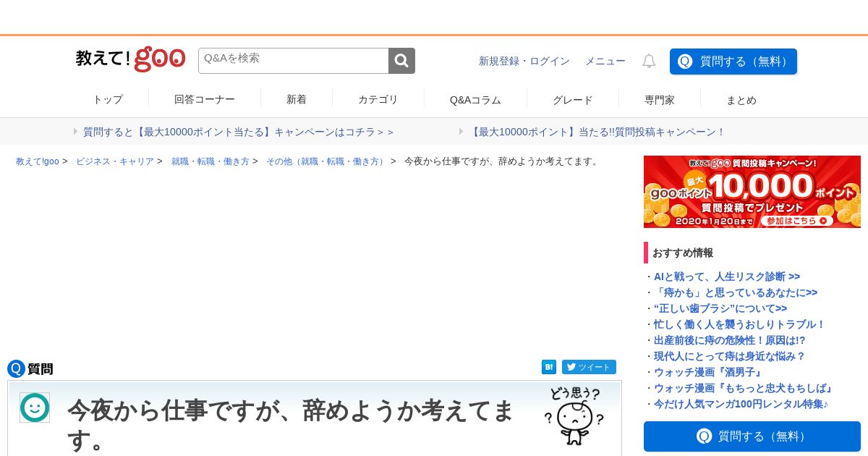The image size is (868, 456).
Task: Open 忙しく働く人を襲うおしりトラブル link
Action: 739,324
